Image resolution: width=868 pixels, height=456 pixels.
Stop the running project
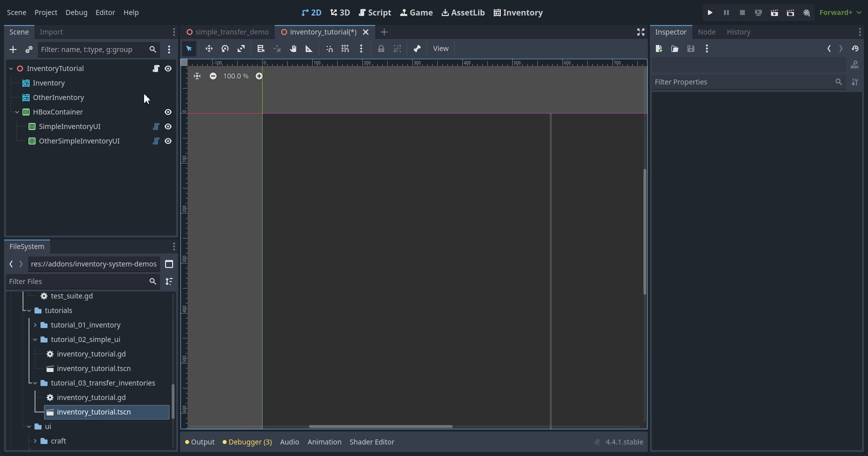742,12
